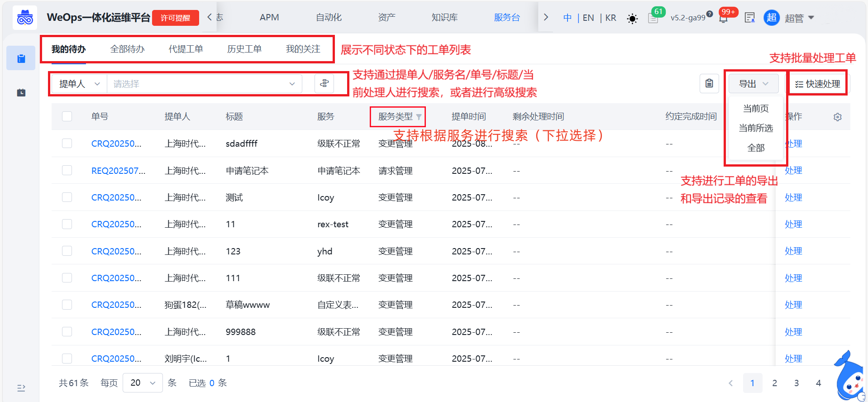Viewport: 868px width, 402px height.
Task: Select the checkbox for the 草稿wwww row
Action: pyautogui.click(x=67, y=305)
